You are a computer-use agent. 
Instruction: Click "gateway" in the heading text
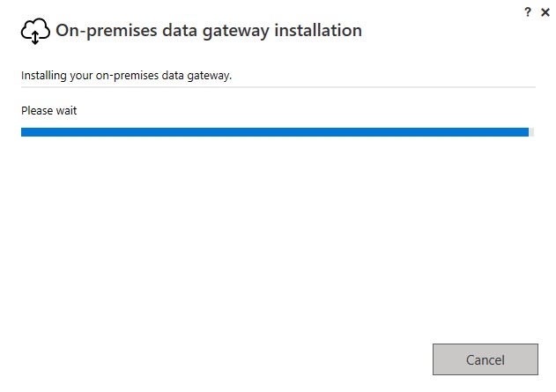238,31
